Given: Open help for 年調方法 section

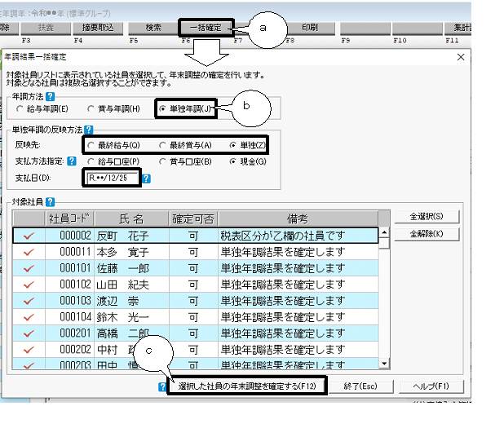Looking at the screenshot, I should point(50,96).
